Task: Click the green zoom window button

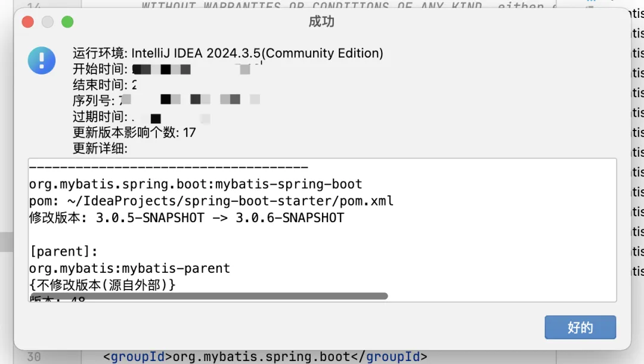Action: coord(67,22)
